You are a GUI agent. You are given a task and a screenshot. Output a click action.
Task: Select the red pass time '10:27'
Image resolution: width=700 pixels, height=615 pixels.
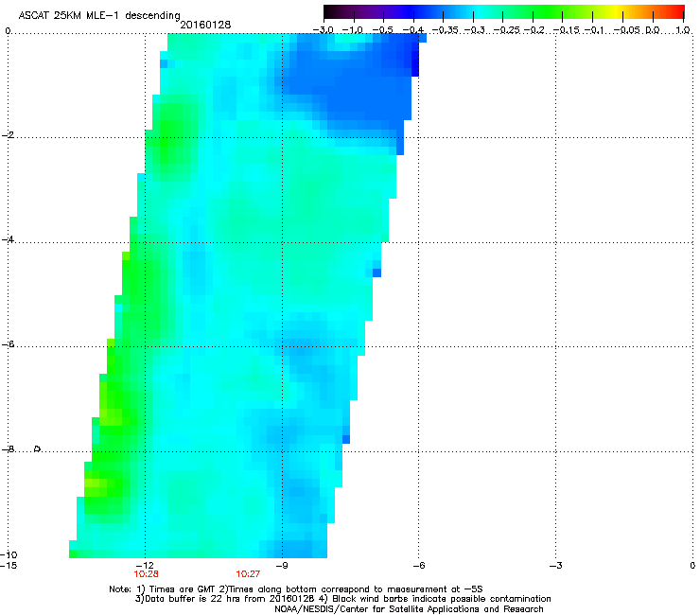pos(248,574)
